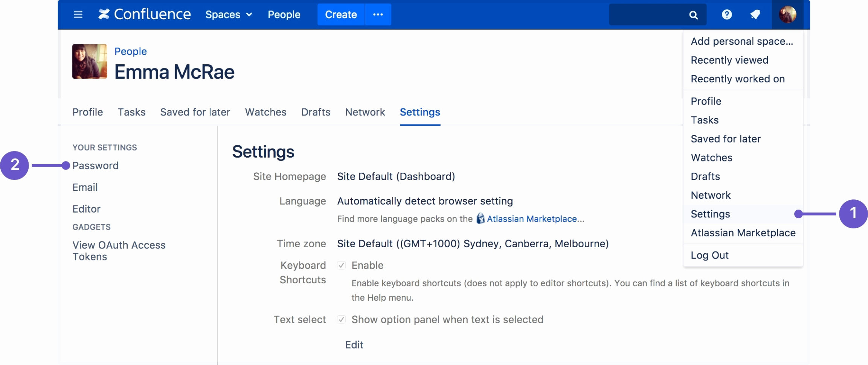
Task: Open the hamburger sidebar menu icon
Action: (78, 15)
